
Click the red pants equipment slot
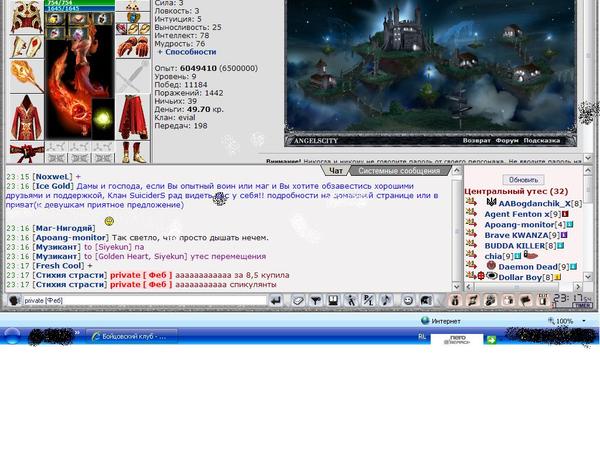(x=133, y=118)
